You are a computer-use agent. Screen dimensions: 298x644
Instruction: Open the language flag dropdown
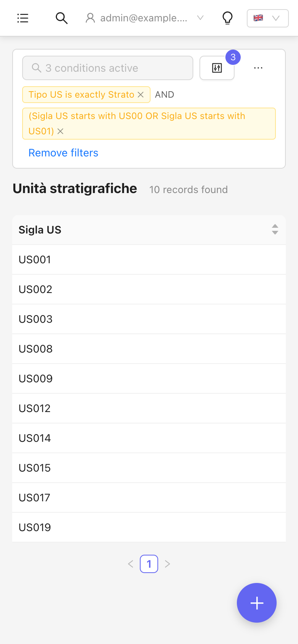(x=268, y=18)
